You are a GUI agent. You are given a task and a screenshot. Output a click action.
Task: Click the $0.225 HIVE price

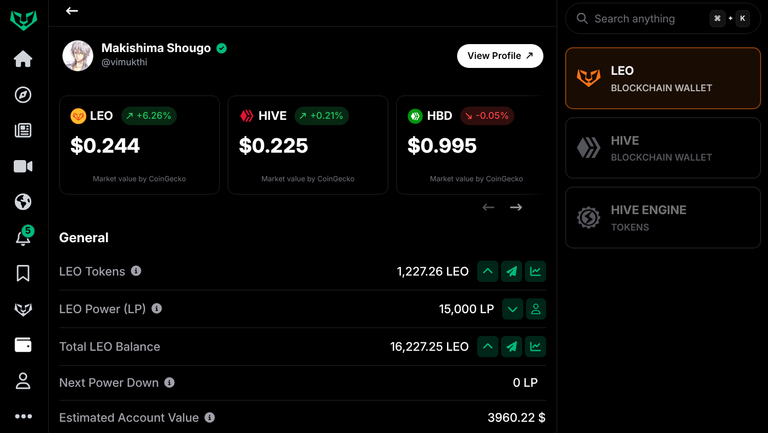point(273,145)
